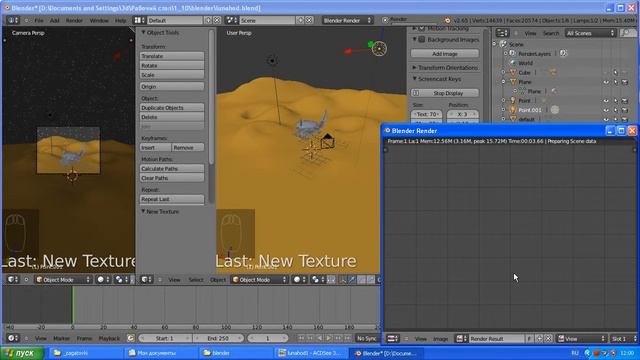Open the Info editor type selector icon

coord(13,20)
